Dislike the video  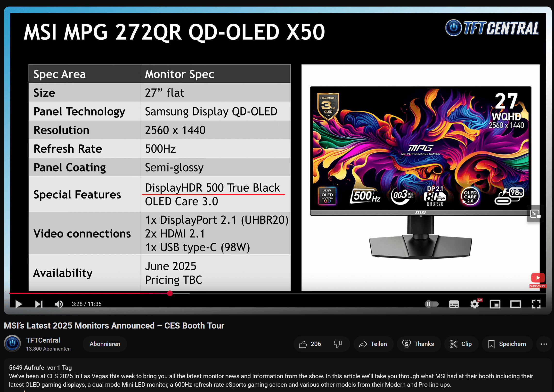[x=338, y=344]
